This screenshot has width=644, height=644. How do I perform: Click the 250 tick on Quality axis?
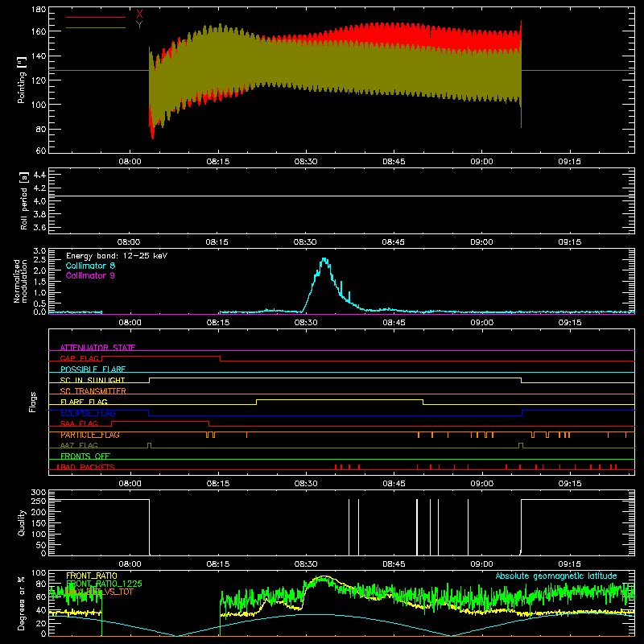tap(39, 501)
